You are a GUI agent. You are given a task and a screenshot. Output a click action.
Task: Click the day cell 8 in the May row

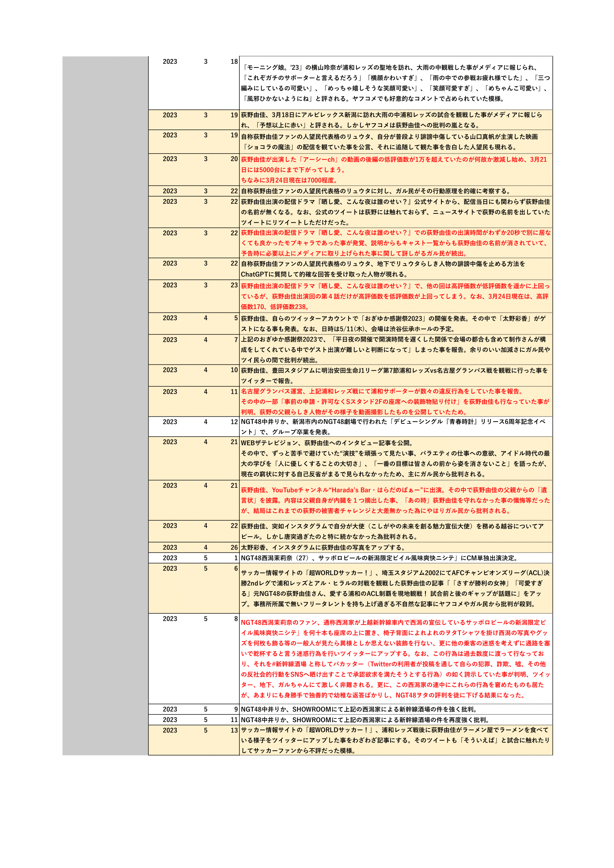pos(236,619)
